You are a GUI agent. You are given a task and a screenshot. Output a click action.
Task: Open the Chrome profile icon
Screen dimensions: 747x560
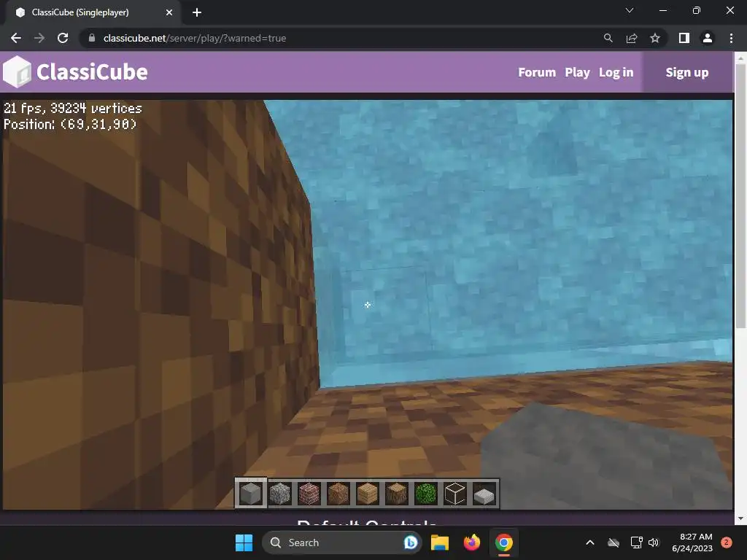pyautogui.click(x=708, y=38)
